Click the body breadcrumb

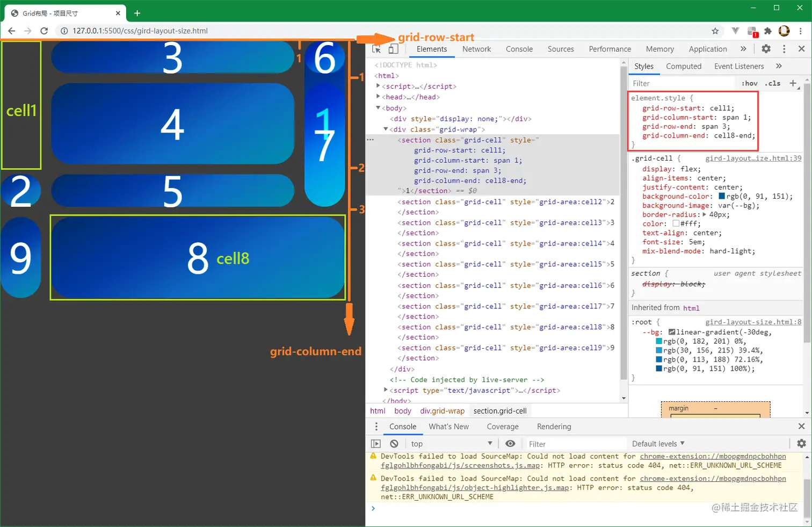pyautogui.click(x=403, y=411)
